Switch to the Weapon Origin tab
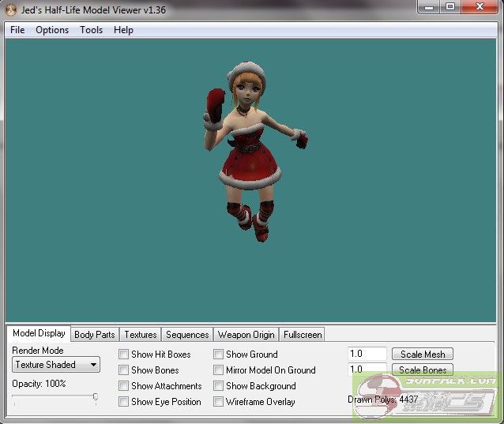This screenshot has height=424, width=504. tap(246, 335)
